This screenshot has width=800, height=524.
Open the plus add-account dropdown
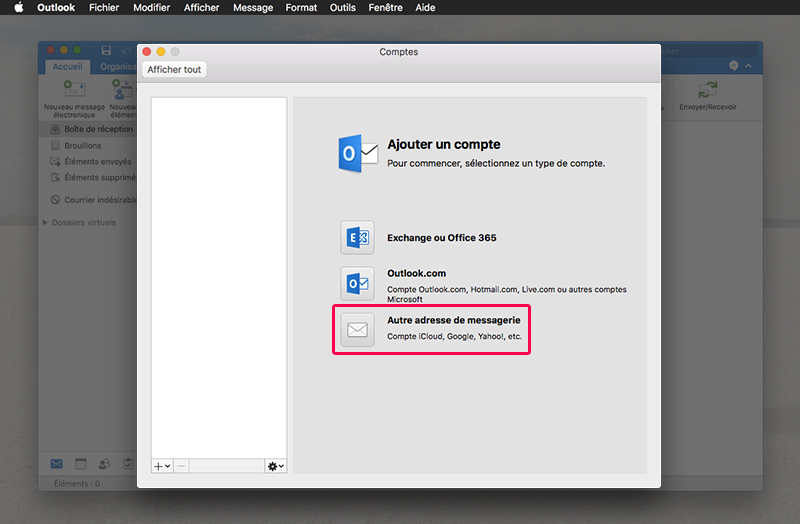tap(162, 466)
